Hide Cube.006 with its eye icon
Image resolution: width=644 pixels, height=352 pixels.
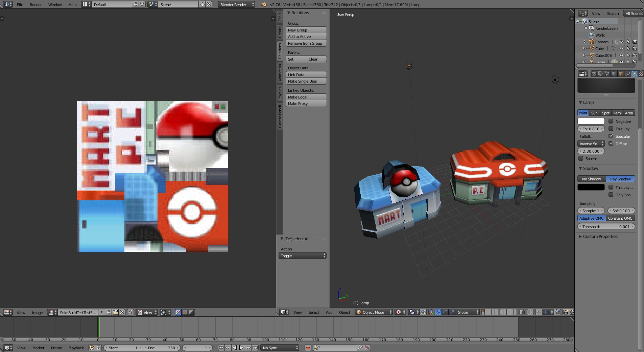(621, 55)
